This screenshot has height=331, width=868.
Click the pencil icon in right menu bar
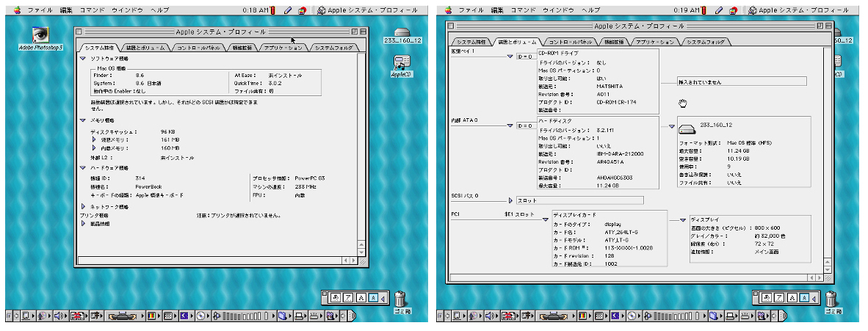click(718, 10)
